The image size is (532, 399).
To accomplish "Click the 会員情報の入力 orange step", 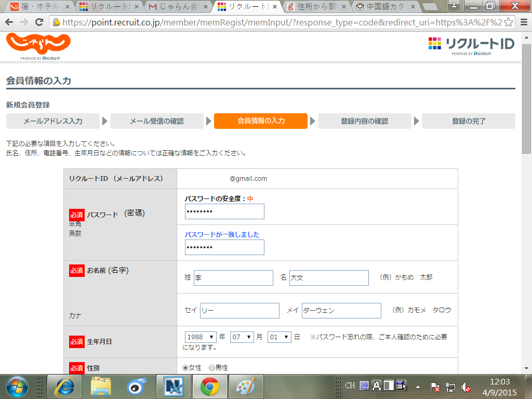I will [x=261, y=121].
